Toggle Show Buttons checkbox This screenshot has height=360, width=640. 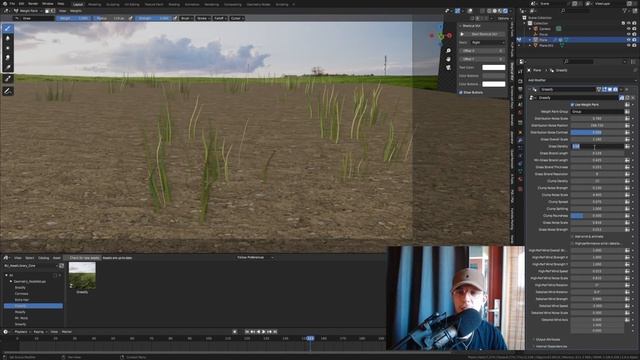[461, 93]
